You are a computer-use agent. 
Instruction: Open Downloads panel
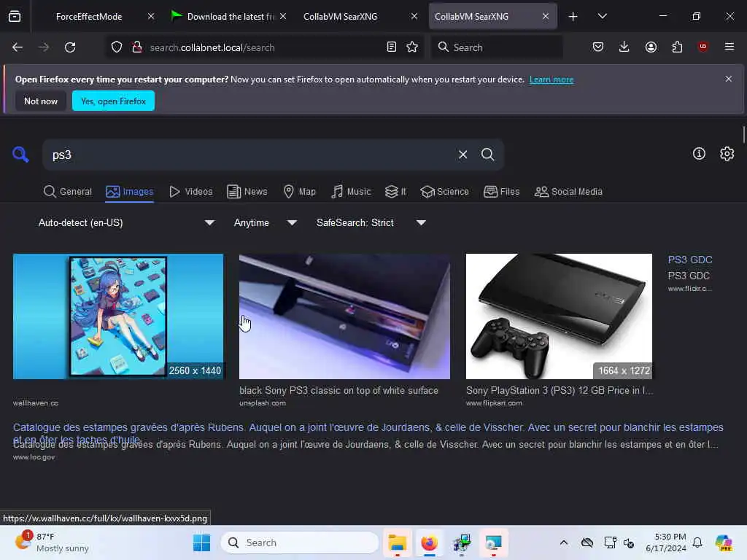click(x=624, y=47)
